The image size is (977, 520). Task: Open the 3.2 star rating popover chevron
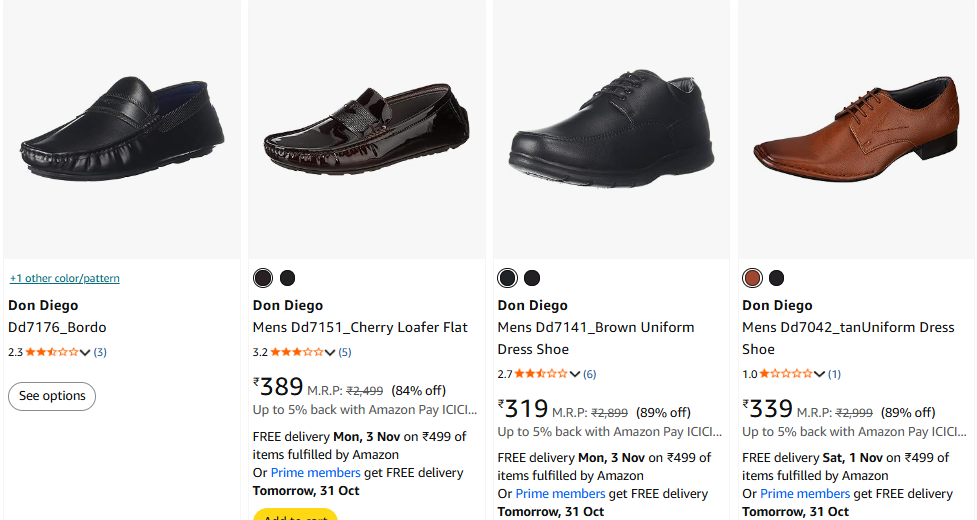click(x=330, y=352)
